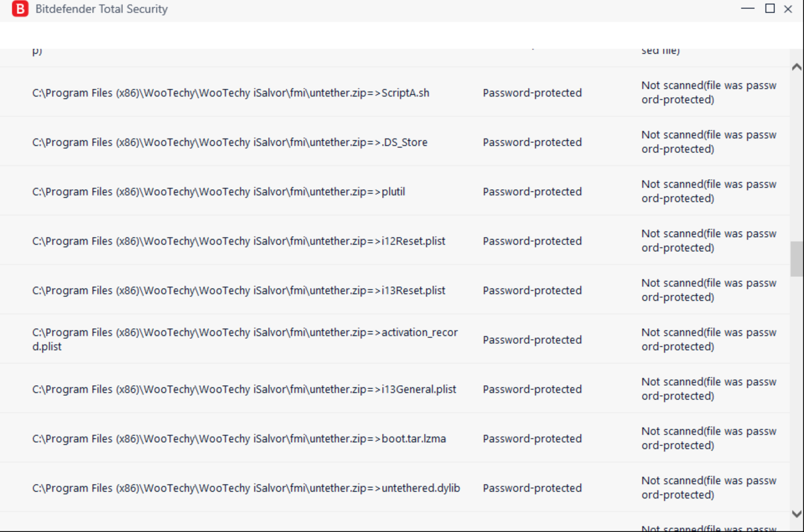Viewport: 804px width, 532px height.
Task: Select the untether.zip=>boot.tar.lzma file path
Action: coord(239,439)
